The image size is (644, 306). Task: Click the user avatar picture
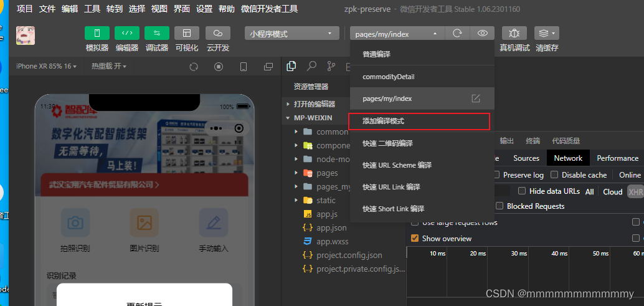coord(26,36)
